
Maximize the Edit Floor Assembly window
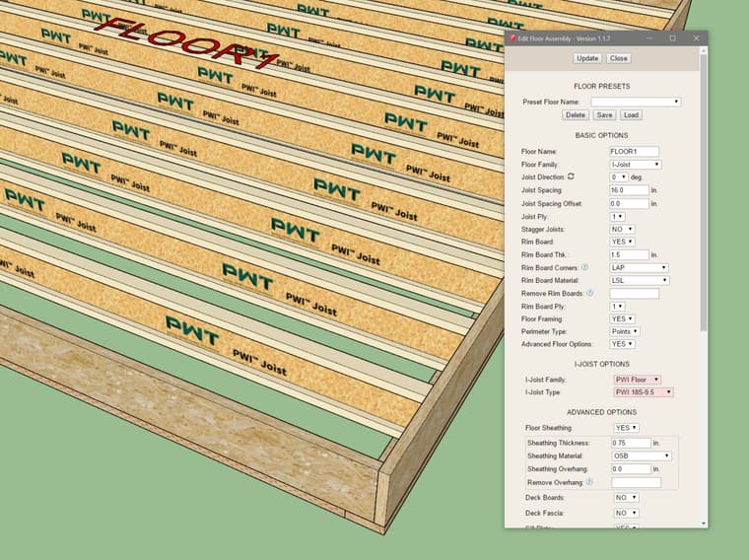(x=672, y=38)
